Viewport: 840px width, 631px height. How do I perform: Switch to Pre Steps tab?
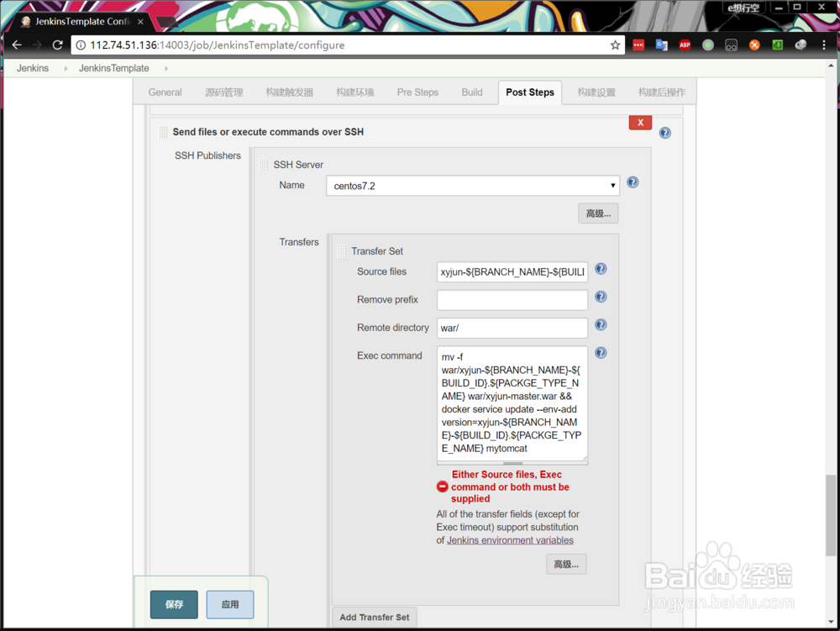[417, 92]
